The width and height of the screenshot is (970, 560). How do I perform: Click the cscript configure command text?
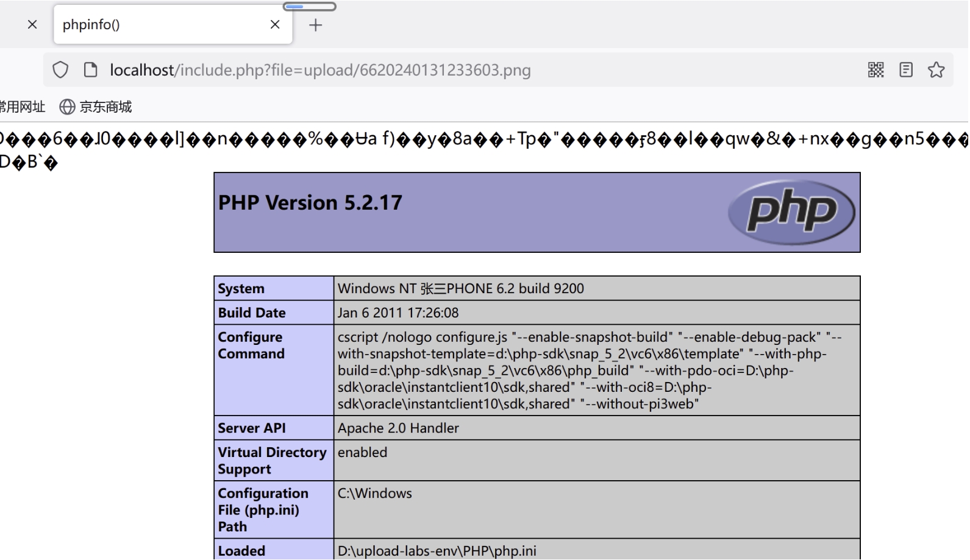[x=590, y=370]
